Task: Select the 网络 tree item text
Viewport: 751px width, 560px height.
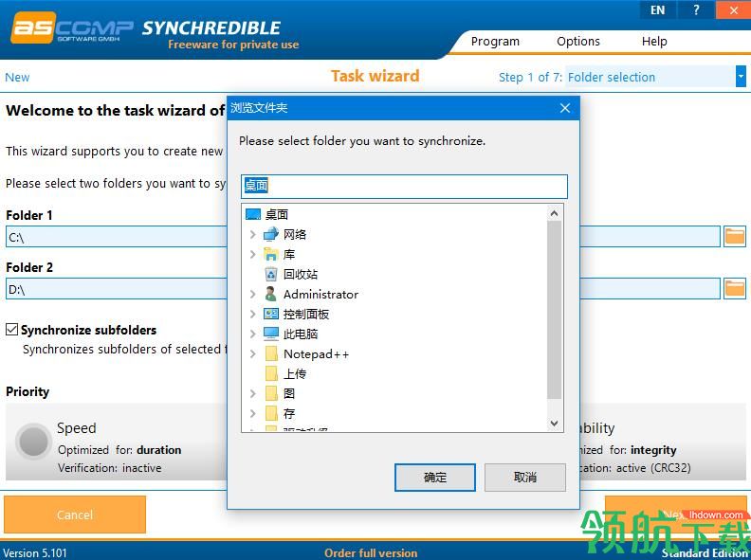Action: [295, 234]
